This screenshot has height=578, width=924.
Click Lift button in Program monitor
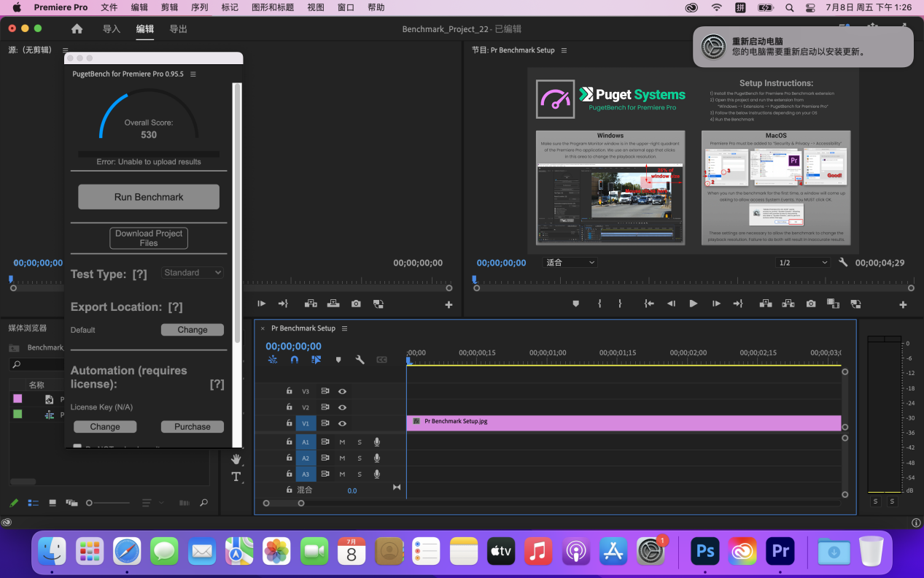click(x=766, y=304)
